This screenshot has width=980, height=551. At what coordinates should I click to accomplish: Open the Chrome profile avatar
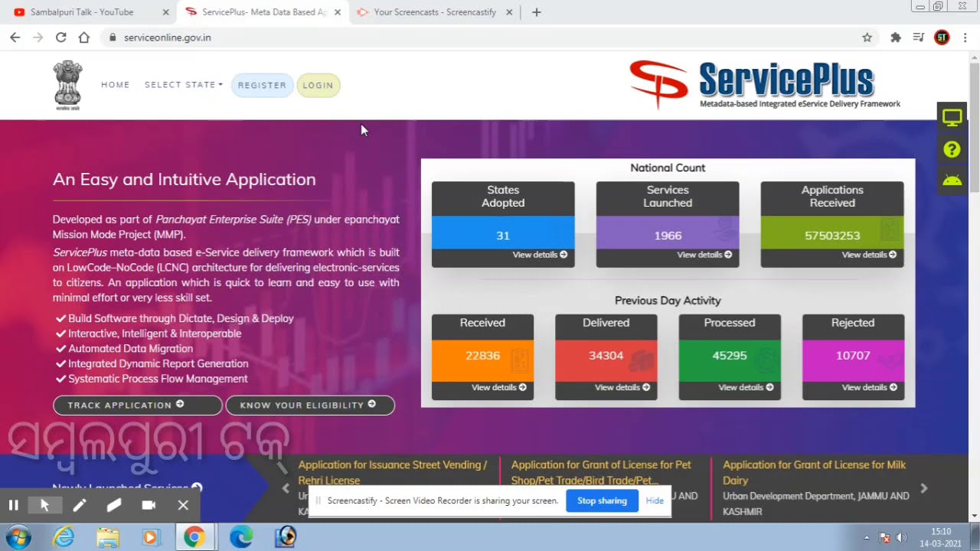(942, 37)
